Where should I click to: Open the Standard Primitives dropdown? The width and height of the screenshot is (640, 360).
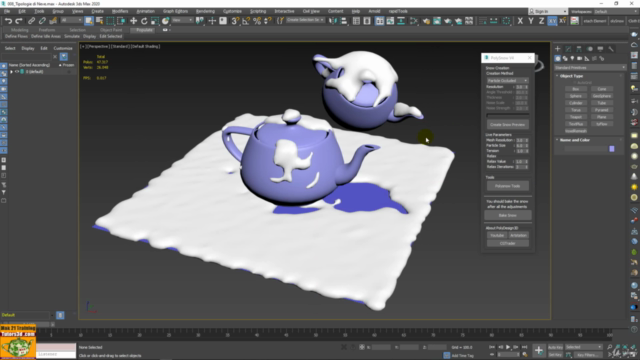[x=589, y=68]
